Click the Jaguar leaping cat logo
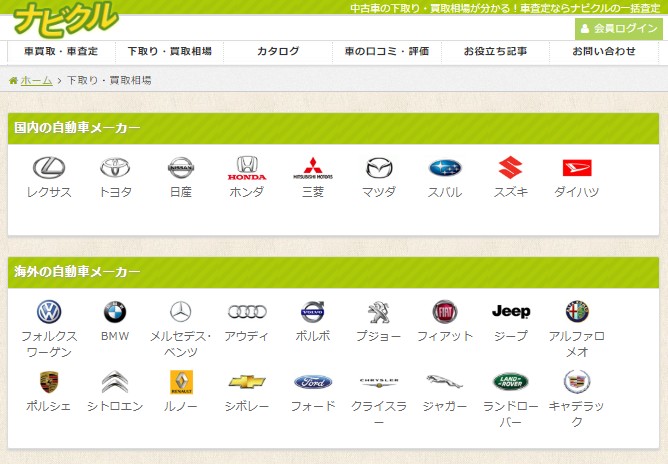Viewport: 668px width, 464px height. (444, 382)
